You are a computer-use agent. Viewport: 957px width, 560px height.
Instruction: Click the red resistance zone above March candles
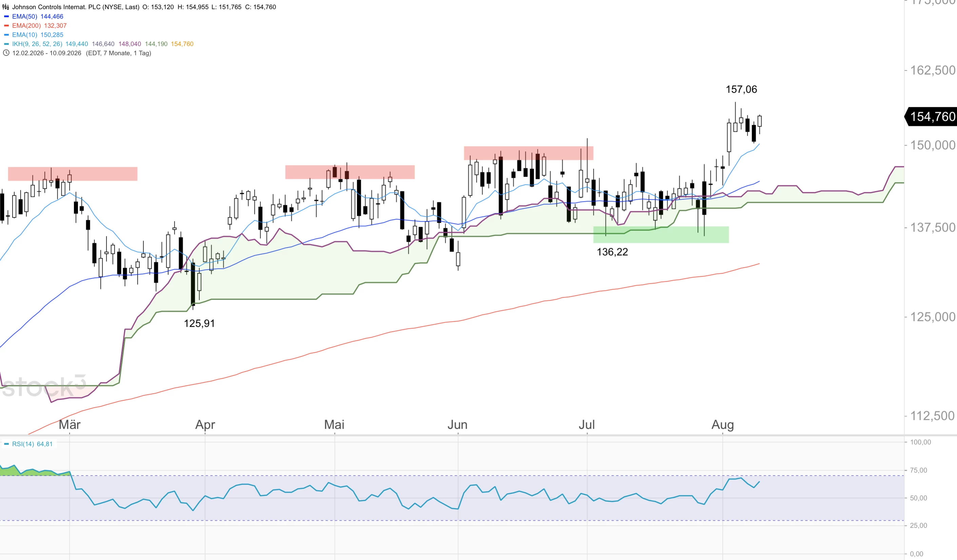[73, 174]
